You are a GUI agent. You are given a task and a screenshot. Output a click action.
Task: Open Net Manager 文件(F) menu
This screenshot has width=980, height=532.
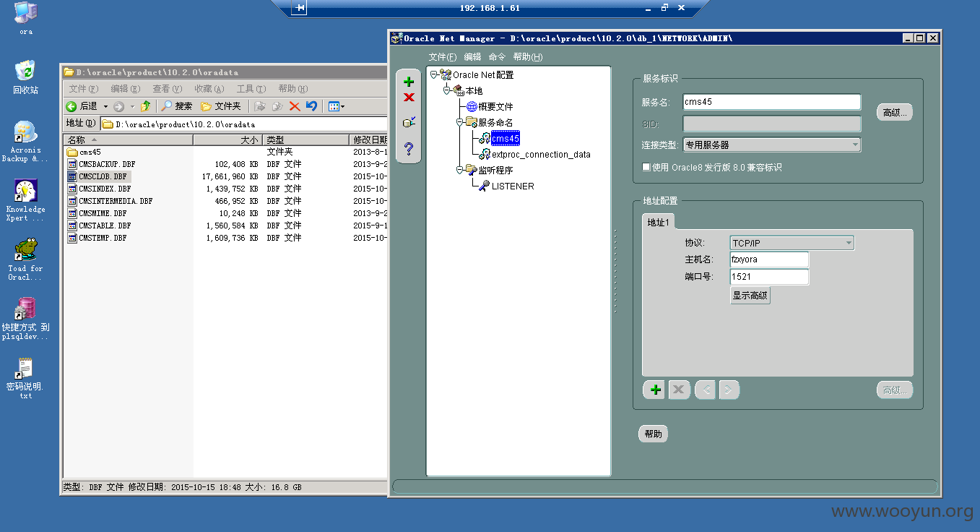coord(443,57)
